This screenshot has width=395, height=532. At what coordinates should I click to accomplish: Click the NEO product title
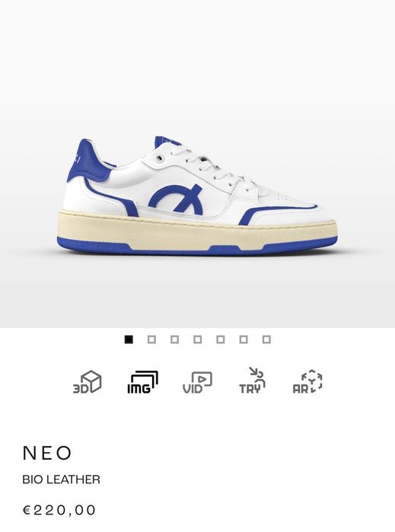47,453
